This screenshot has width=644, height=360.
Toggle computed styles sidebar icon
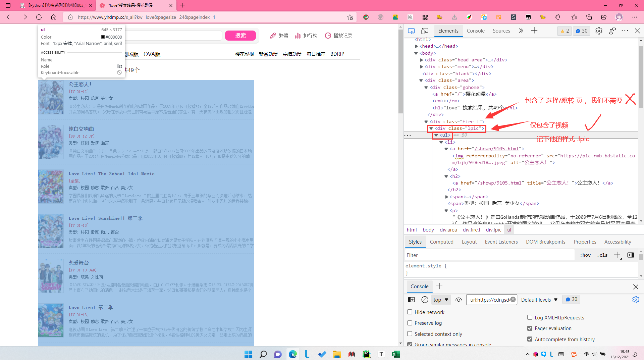click(x=631, y=255)
